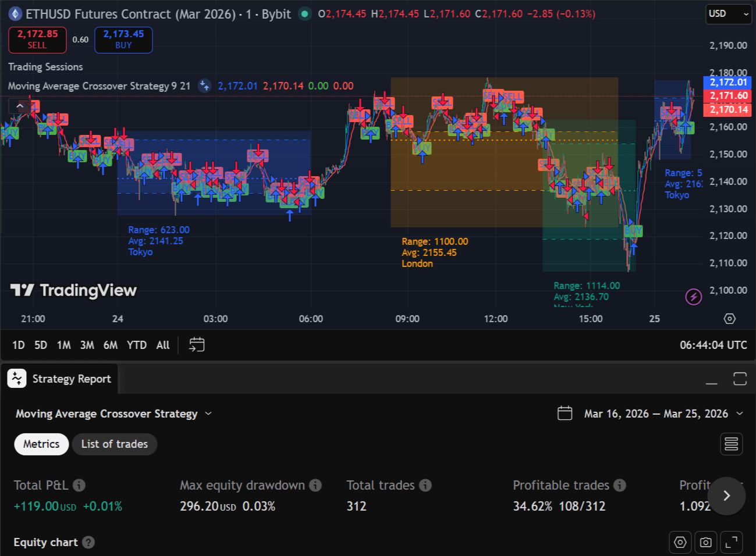
Task: Click the Go to date icon beside All
Action: (196, 344)
